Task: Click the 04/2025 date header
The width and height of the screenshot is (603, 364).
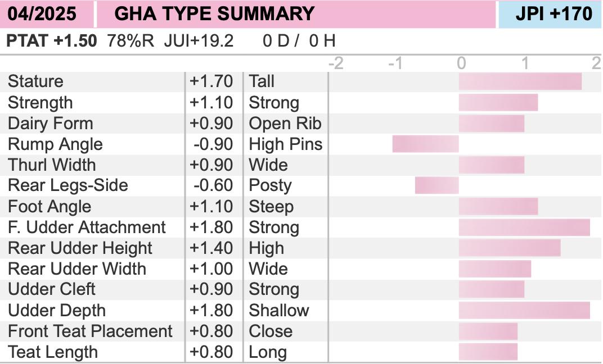Action: [x=42, y=14]
